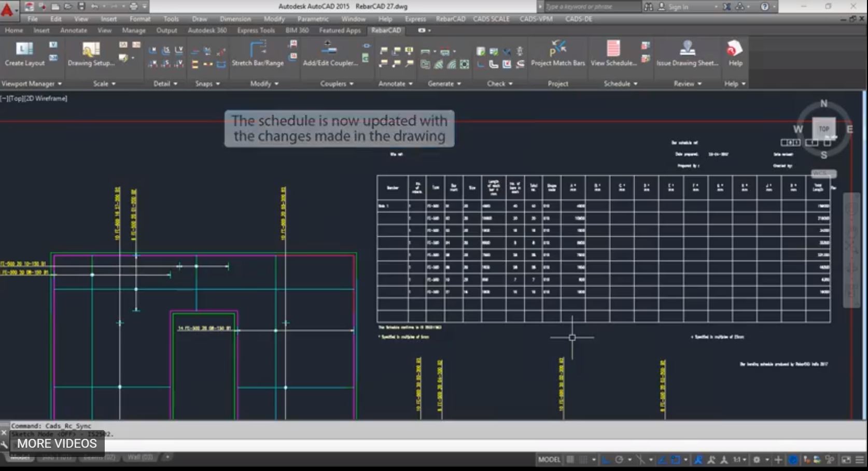Click the MORE VIDEOS button
Viewport: 868px width, 471px height.
point(57,444)
